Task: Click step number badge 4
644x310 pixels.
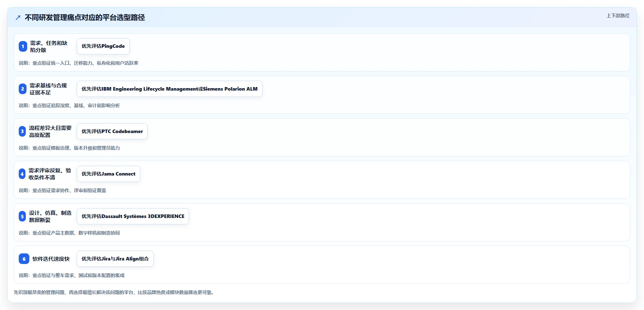Action: pyautogui.click(x=22, y=174)
